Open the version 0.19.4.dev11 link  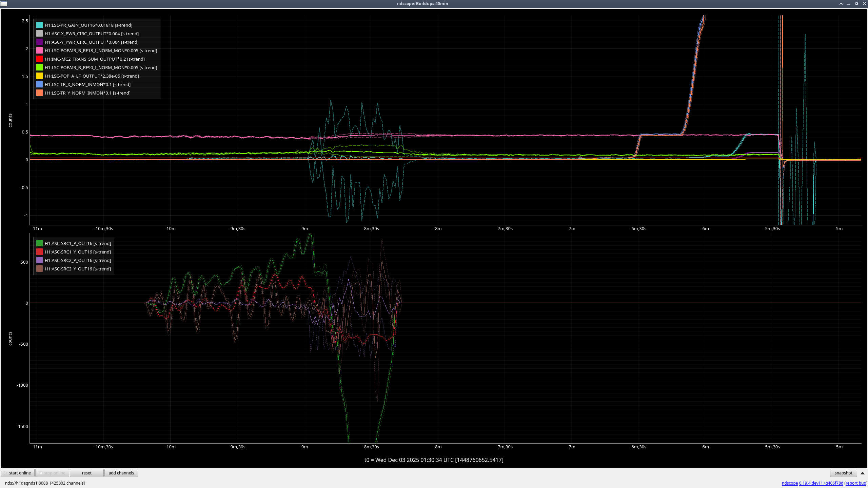821,483
